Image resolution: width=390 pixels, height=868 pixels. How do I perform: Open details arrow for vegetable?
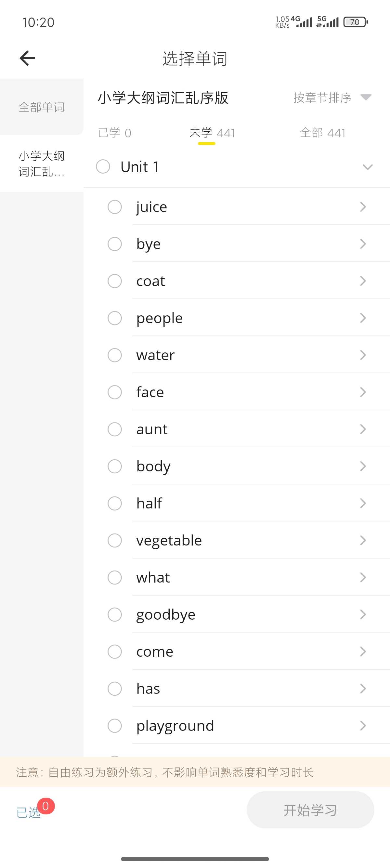tap(363, 541)
